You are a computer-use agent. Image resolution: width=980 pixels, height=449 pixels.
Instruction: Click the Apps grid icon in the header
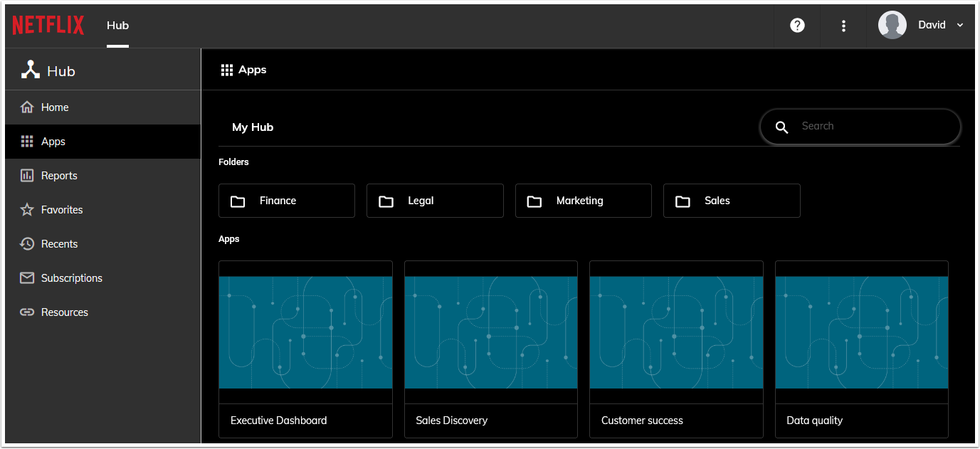coord(227,69)
